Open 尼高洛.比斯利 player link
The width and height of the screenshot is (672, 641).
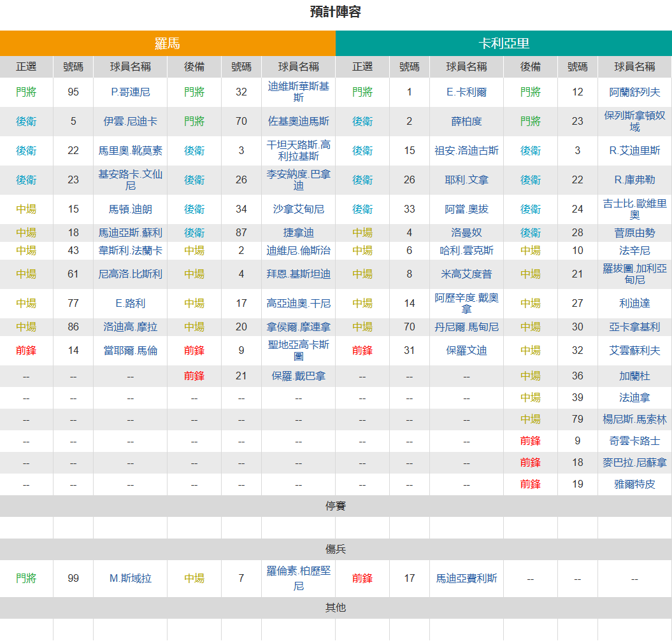coord(131,274)
